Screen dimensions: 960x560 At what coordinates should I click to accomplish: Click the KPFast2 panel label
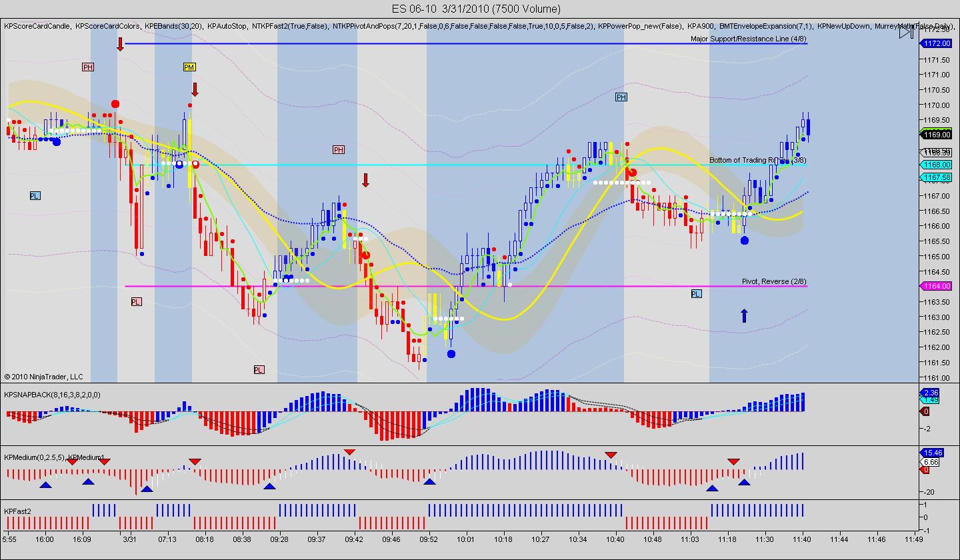(x=17, y=511)
